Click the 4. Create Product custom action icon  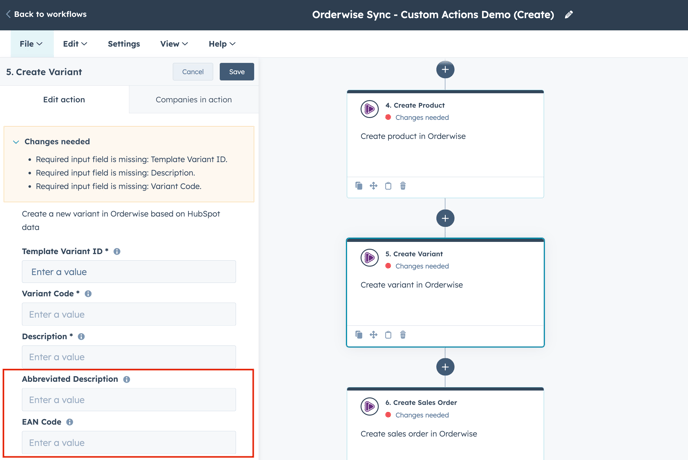(369, 109)
